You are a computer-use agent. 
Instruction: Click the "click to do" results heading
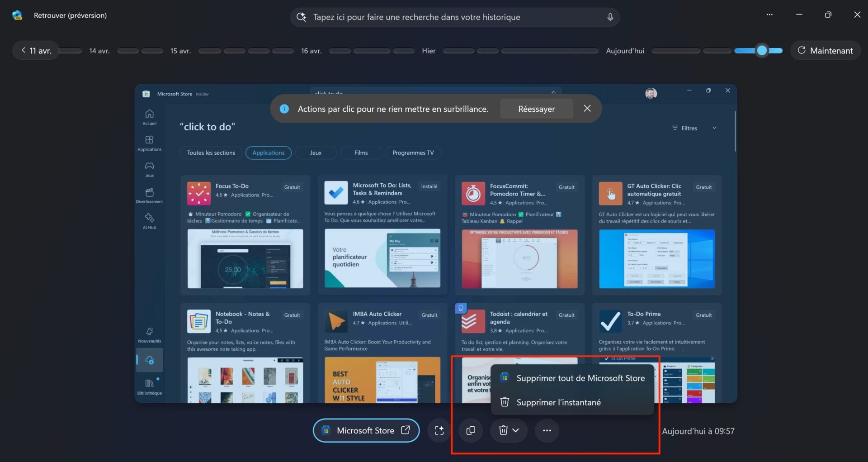(x=208, y=127)
